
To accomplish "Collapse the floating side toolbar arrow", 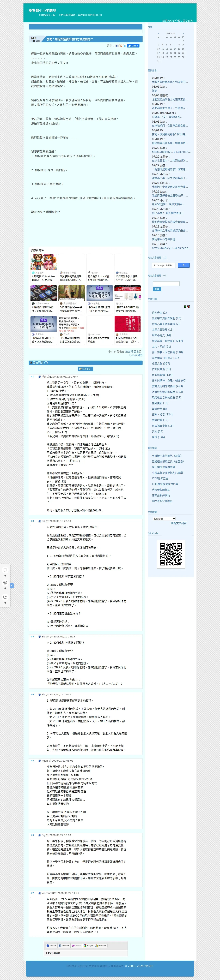I will [x=12, y=585].
